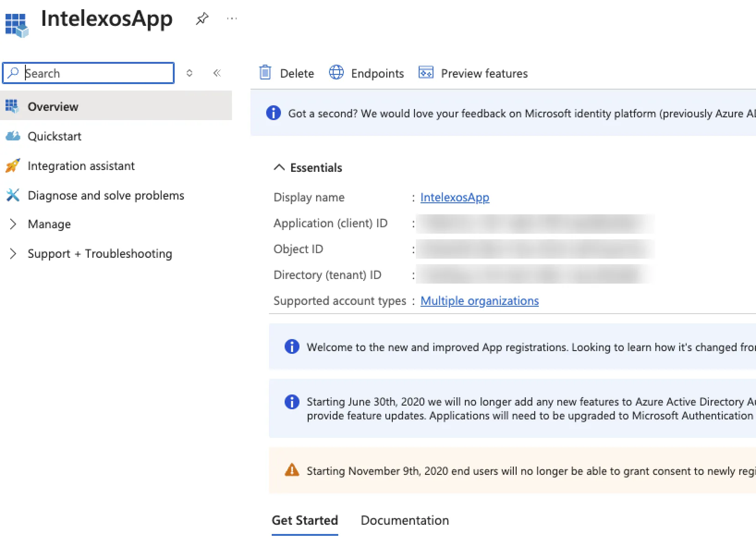
Task: Click the Supported account types label
Action: click(x=340, y=301)
